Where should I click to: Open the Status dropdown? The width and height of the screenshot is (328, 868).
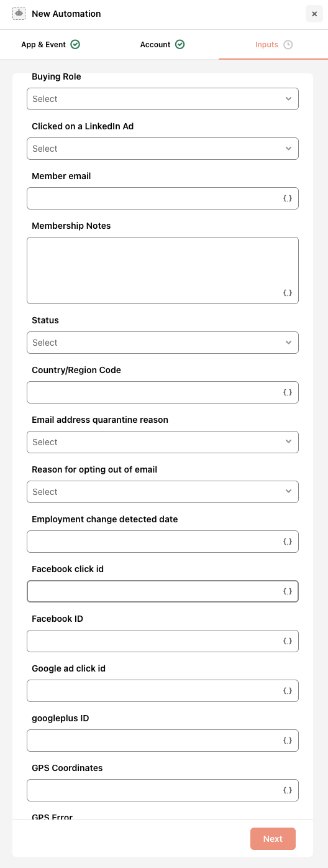coord(163,343)
